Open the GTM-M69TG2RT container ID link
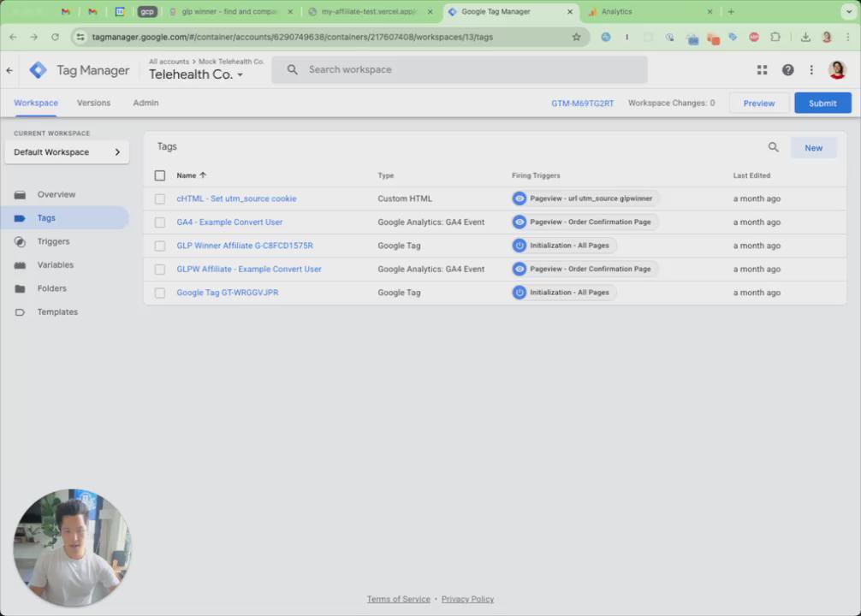This screenshot has height=616, width=861. point(582,104)
